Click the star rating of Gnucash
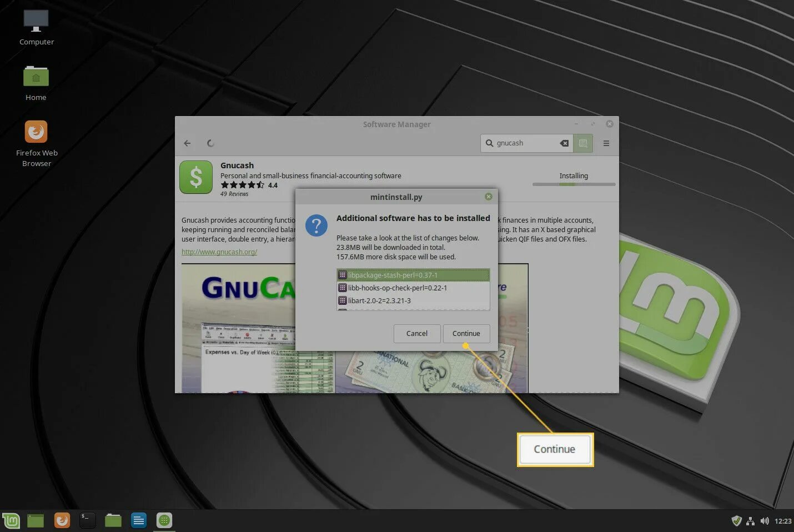794x532 pixels. (243, 185)
